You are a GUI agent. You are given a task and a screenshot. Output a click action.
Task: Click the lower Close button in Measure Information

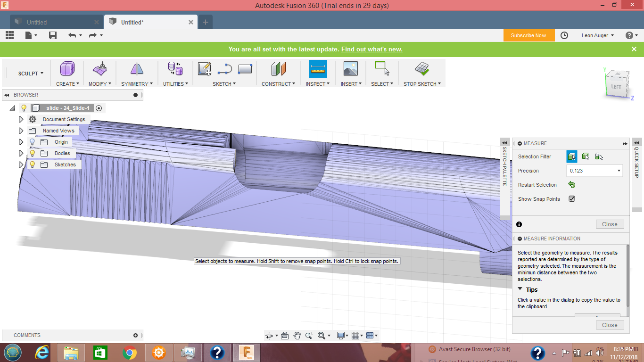tap(610, 325)
